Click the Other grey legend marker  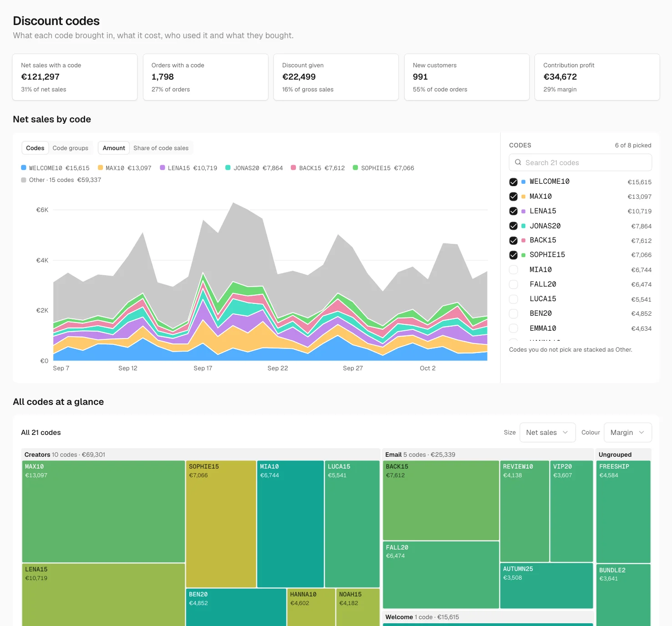point(24,180)
